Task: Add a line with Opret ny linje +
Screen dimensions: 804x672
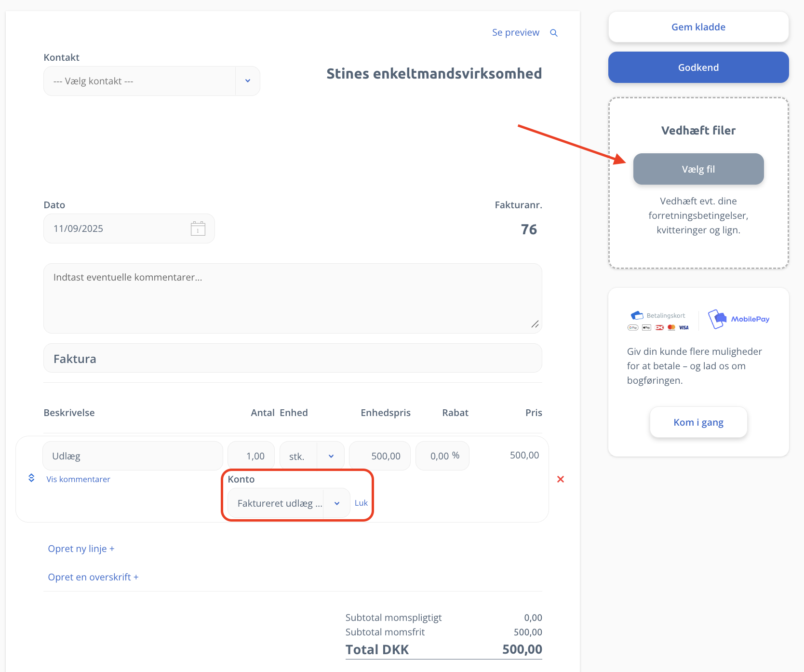Action: tap(81, 549)
